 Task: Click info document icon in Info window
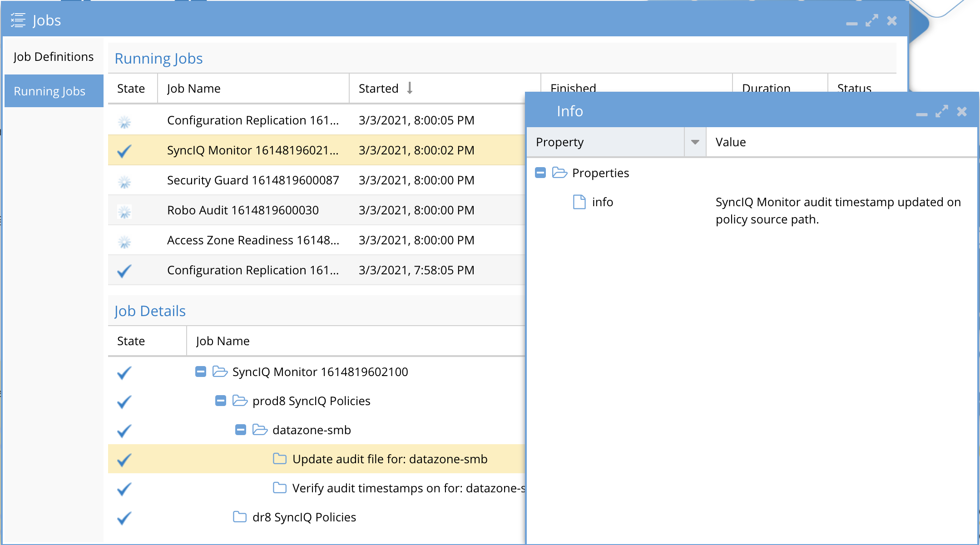pos(579,202)
